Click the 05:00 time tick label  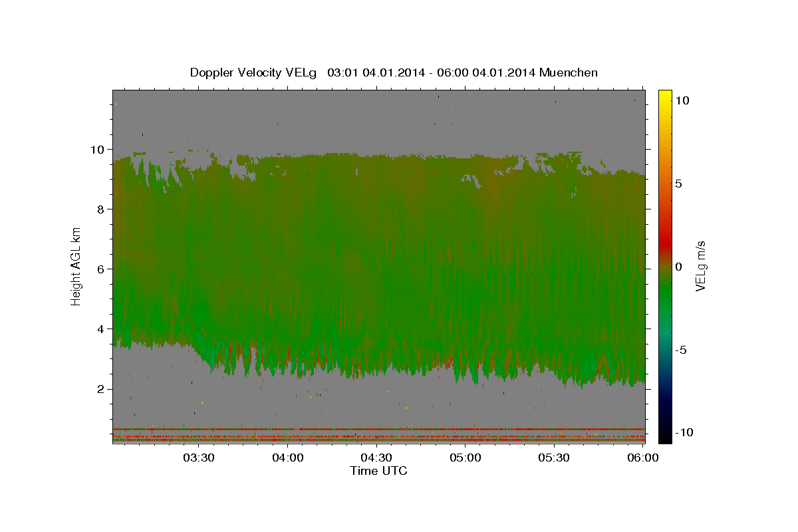[465, 458]
